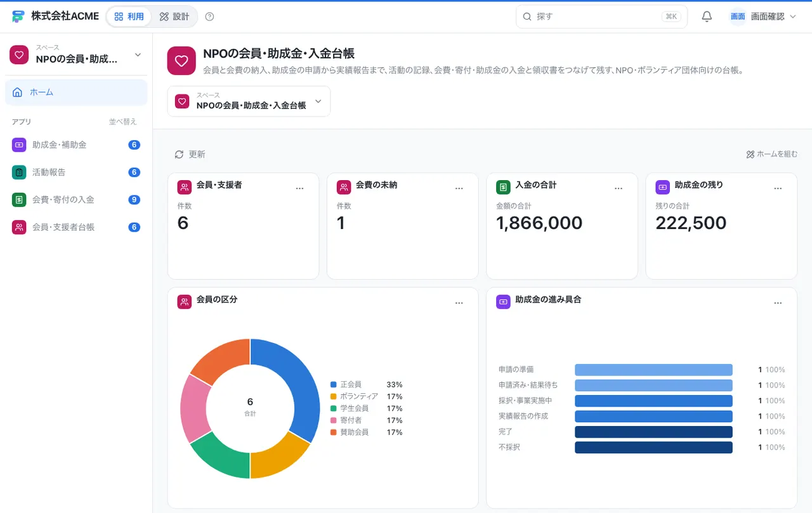
Task: Click the 会員の区分 chart icon
Action: pos(185,302)
